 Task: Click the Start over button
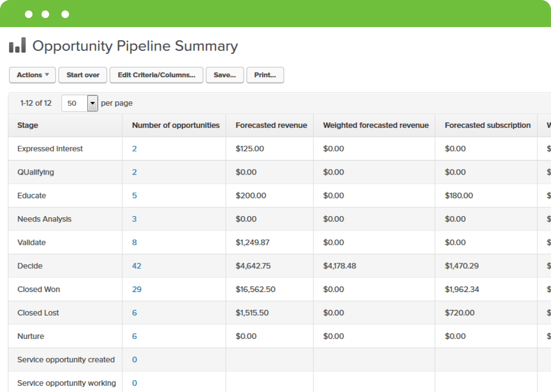[x=83, y=75]
